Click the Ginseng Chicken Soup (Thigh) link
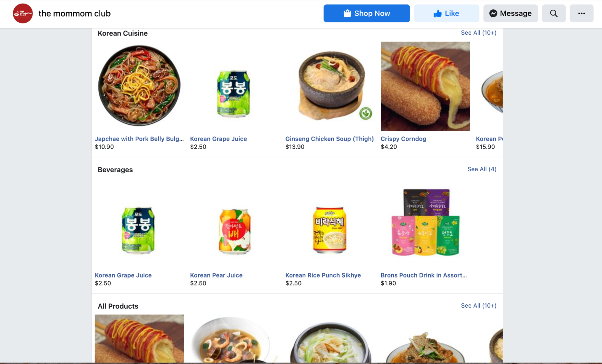This screenshot has height=364, width=602. tap(329, 139)
